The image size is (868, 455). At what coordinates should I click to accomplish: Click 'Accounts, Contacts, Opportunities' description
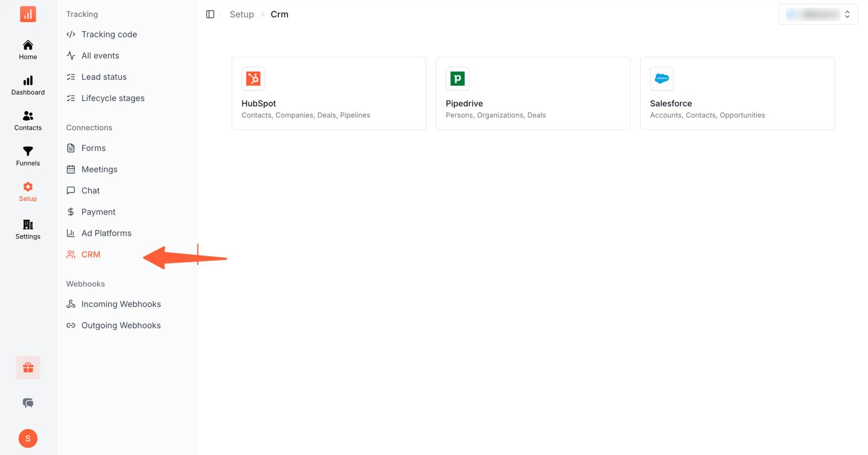(x=707, y=115)
